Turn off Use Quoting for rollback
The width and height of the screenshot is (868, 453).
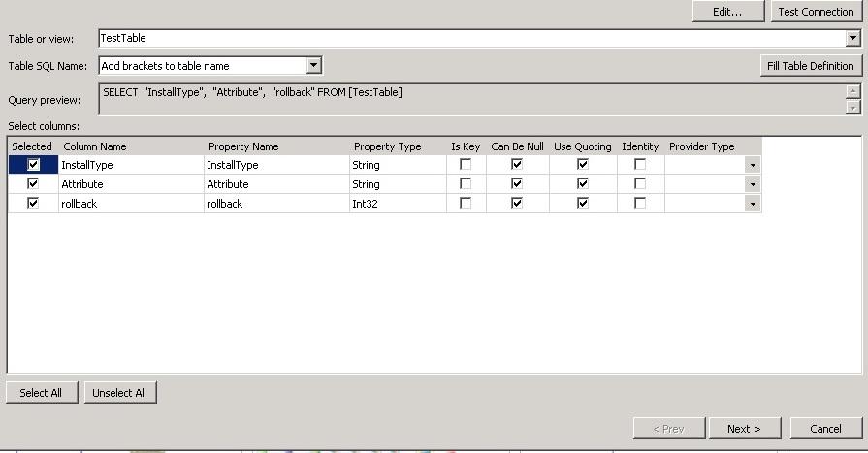(x=582, y=203)
